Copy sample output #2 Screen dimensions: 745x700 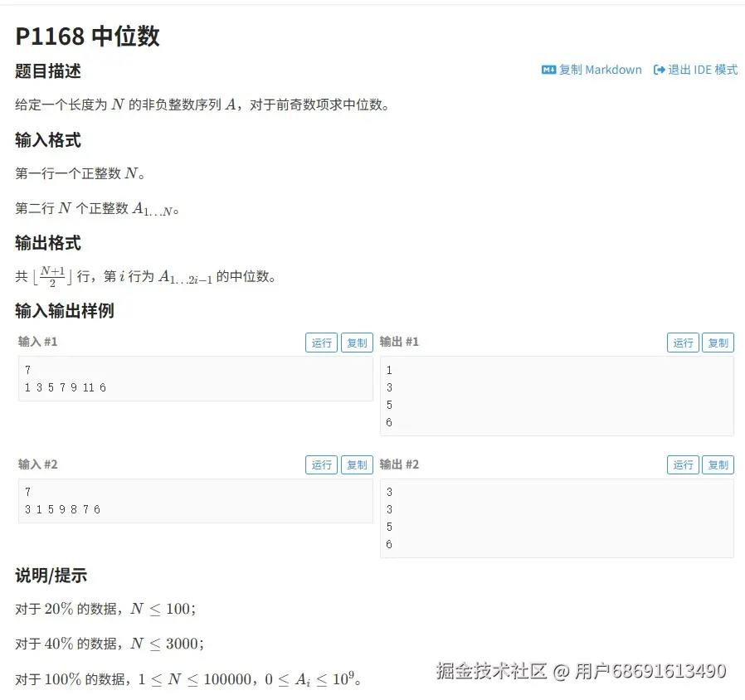click(717, 464)
